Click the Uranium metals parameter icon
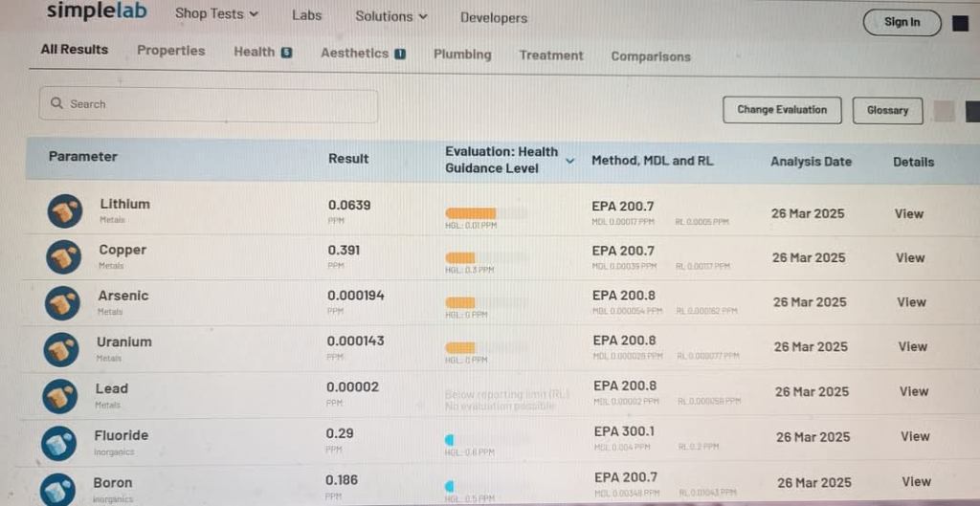Image resolution: width=980 pixels, height=506 pixels. pyautogui.click(x=61, y=349)
